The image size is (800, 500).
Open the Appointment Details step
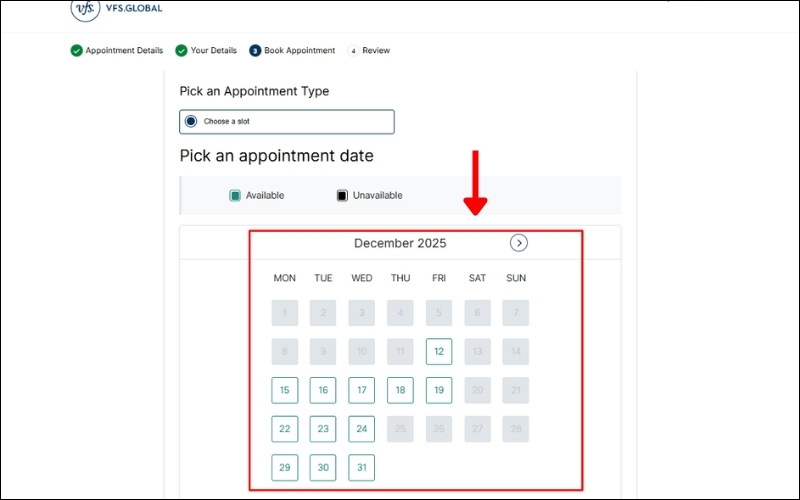pyautogui.click(x=124, y=51)
